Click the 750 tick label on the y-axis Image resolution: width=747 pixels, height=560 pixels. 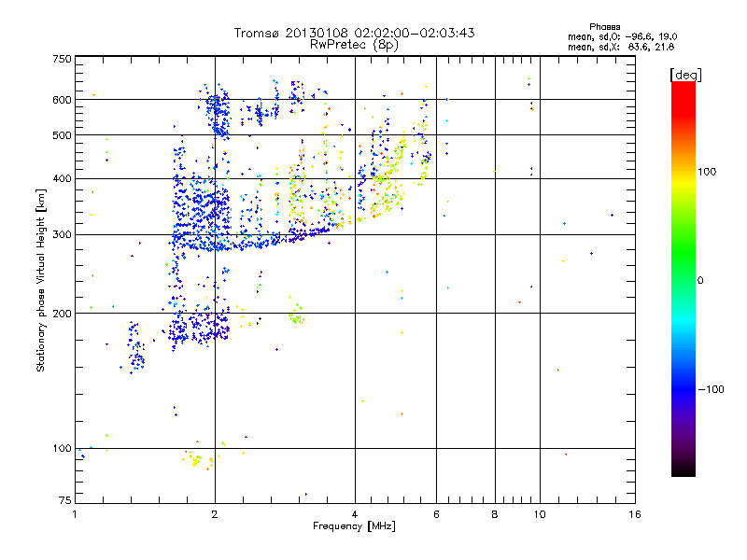click(x=62, y=59)
